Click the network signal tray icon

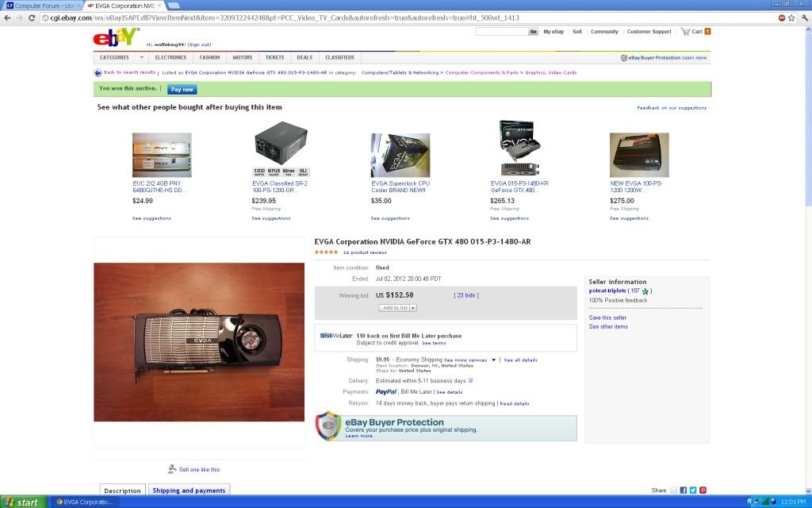tap(764, 502)
